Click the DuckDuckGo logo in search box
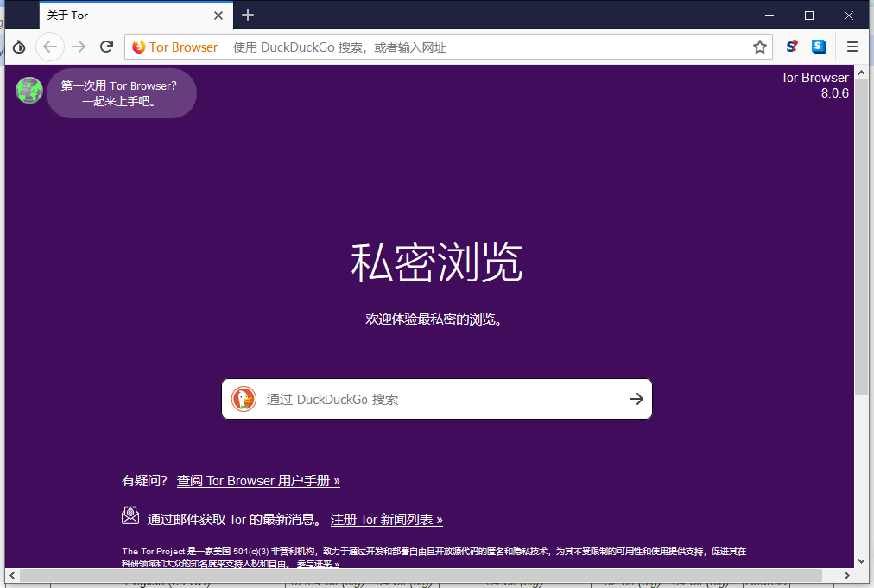 (x=244, y=399)
